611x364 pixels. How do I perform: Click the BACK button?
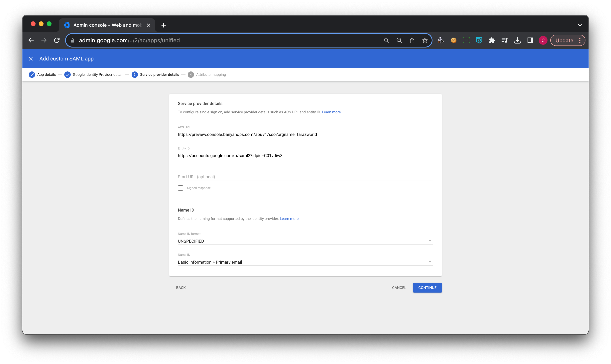(181, 288)
